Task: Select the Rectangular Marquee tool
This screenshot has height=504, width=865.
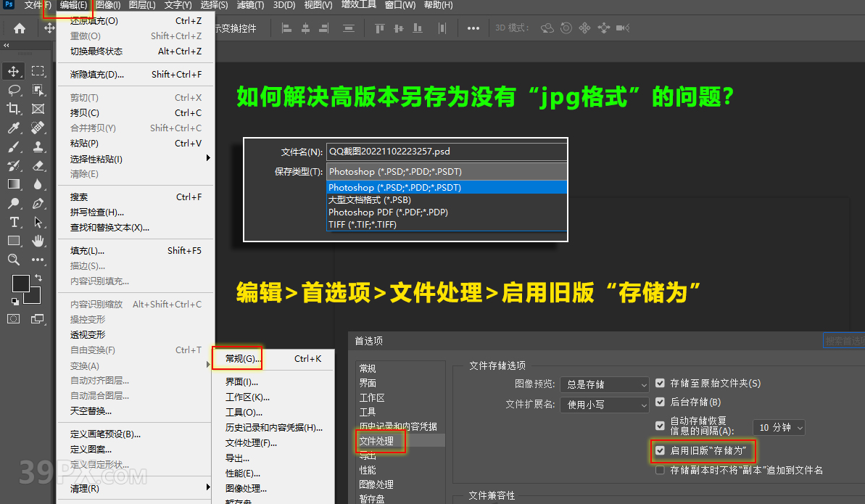Action: [38, 70]
